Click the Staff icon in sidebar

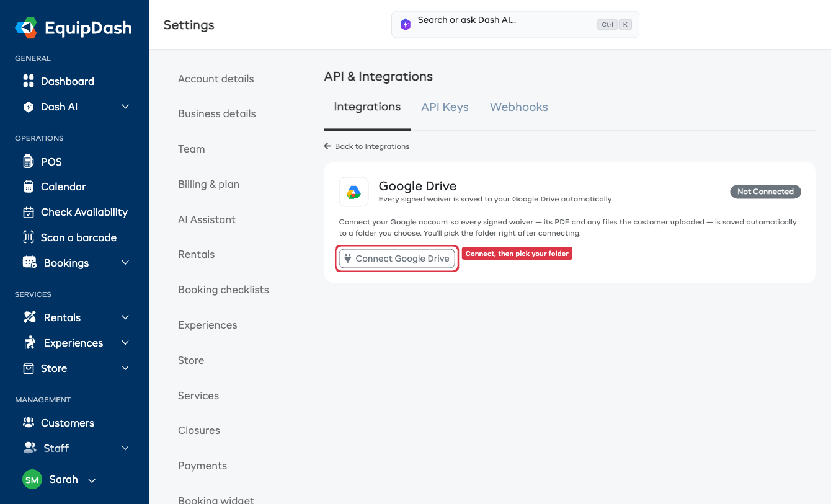click(x=30, y=447)
